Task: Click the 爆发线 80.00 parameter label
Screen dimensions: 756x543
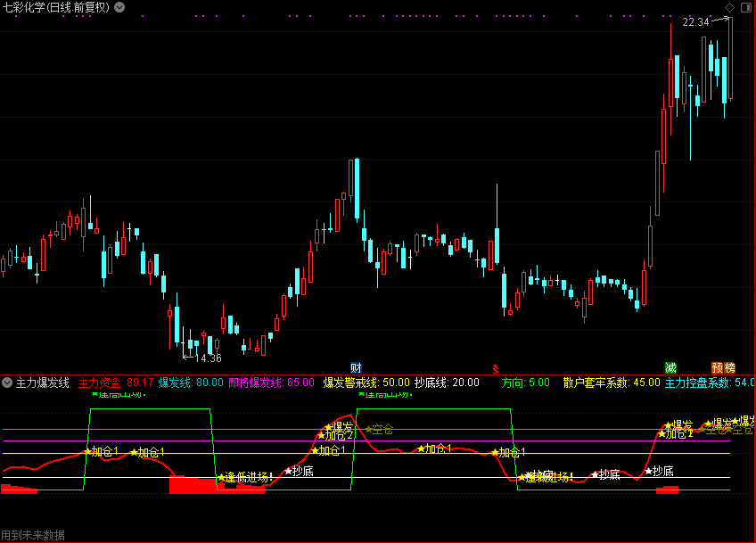Action: click(x=191, y=383)
